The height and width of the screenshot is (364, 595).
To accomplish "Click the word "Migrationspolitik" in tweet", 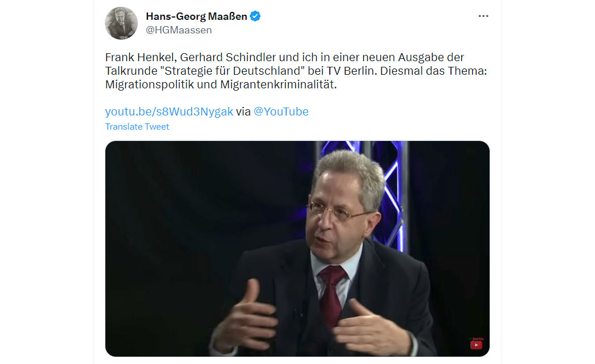I will [150, 84].
